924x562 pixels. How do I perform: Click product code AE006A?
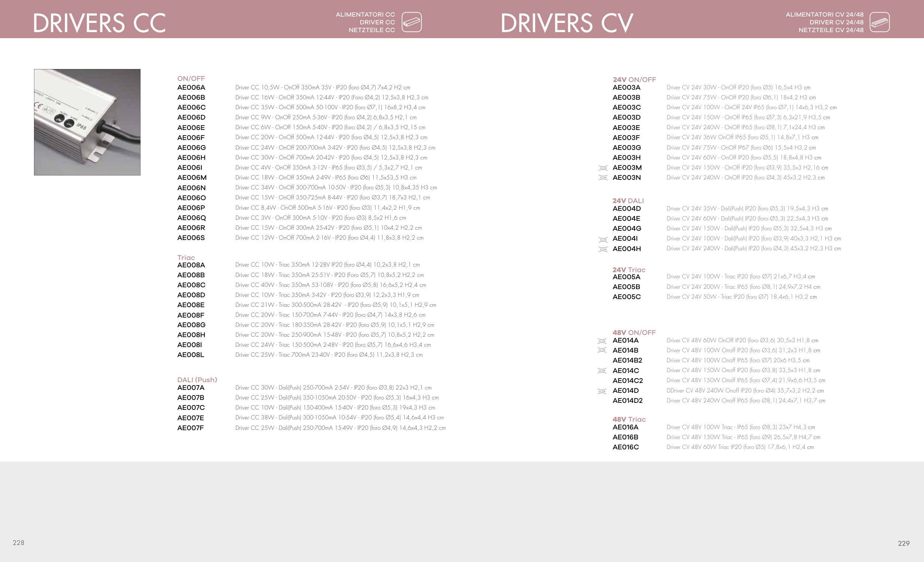(191, 87)
